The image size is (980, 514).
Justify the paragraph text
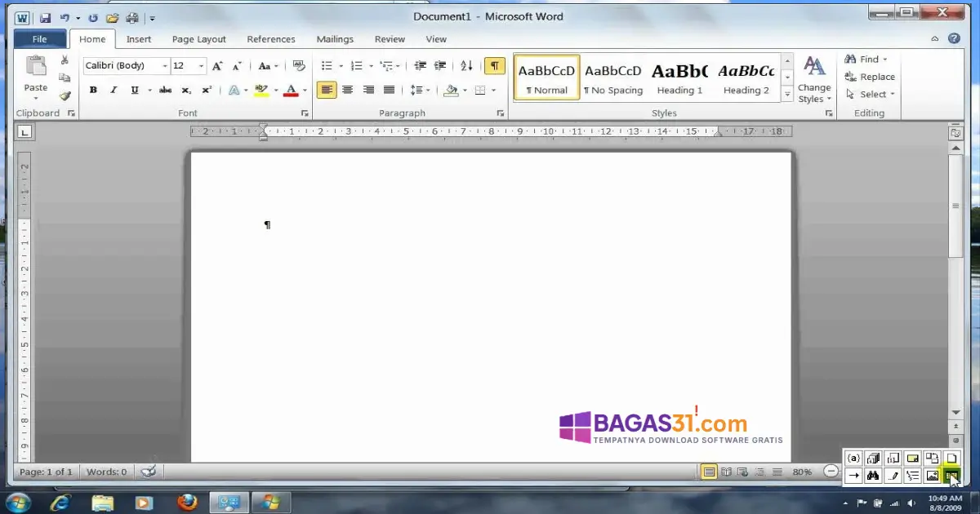[x=389, y=91]
